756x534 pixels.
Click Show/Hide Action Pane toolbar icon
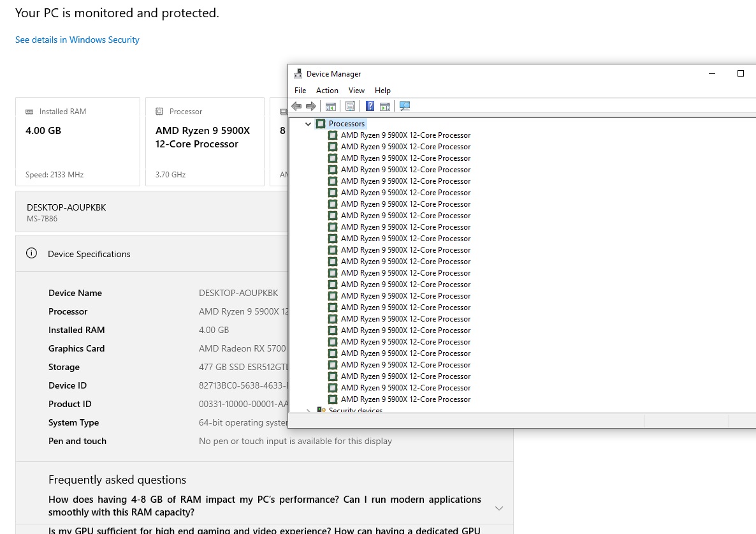tap(385, 107)
